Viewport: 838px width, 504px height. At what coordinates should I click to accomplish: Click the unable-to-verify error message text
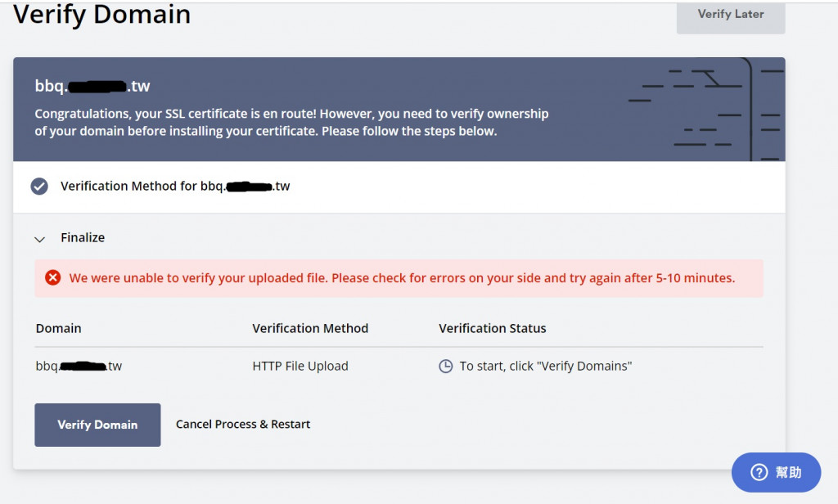(402, 278)
